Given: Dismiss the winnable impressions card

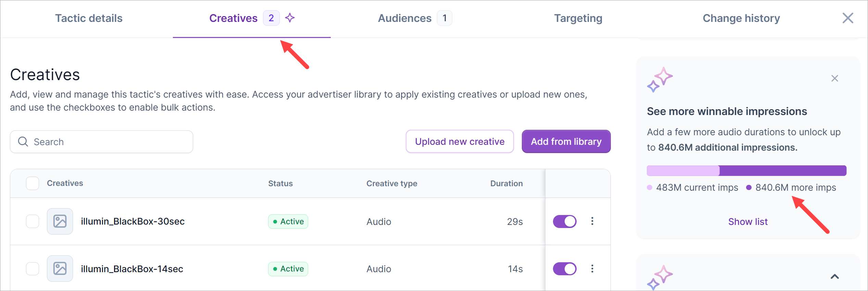Looking at the screenshot, I should (834, 78).
